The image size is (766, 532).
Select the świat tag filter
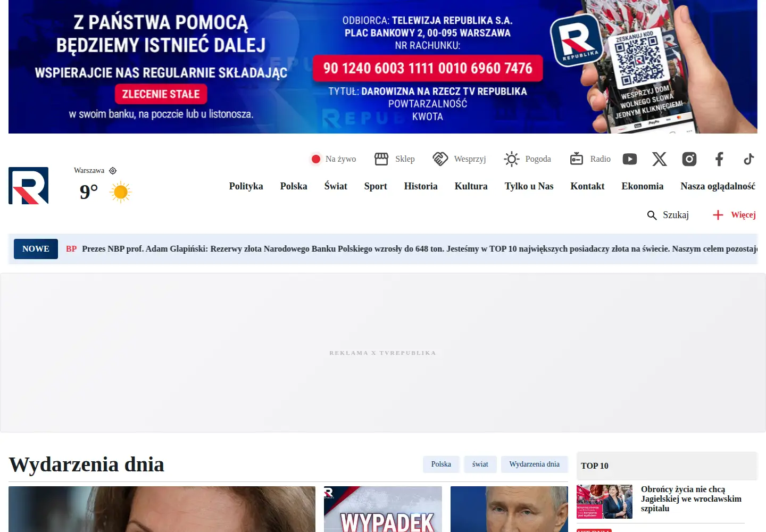[x=480, y=464]
